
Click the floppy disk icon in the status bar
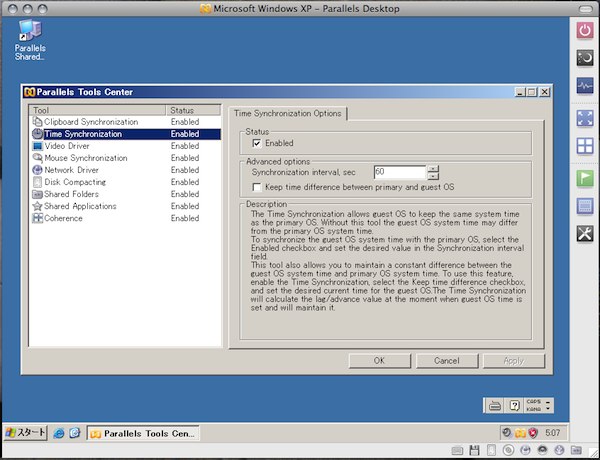(474, 450)
